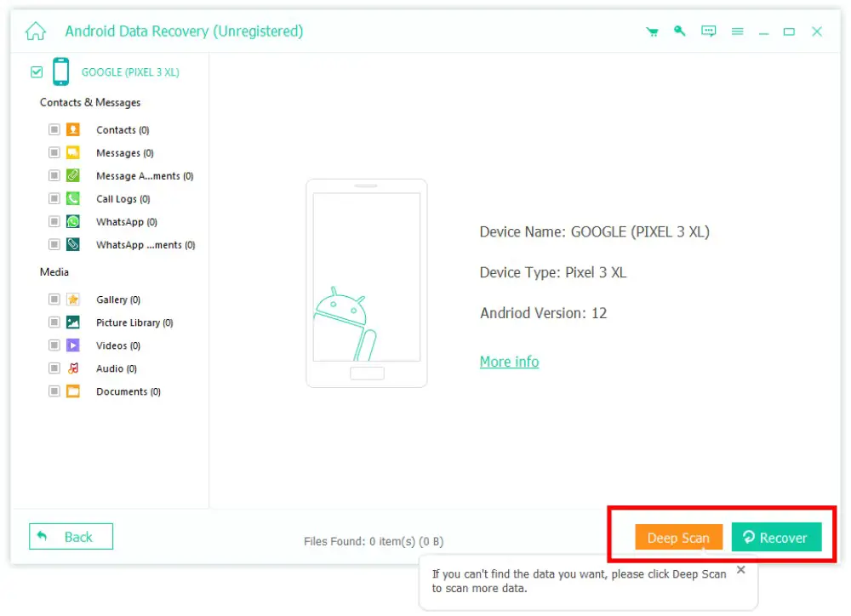Click the Message Attachments paperclip icon
851x616 pixels.
[x=72, y=175]
